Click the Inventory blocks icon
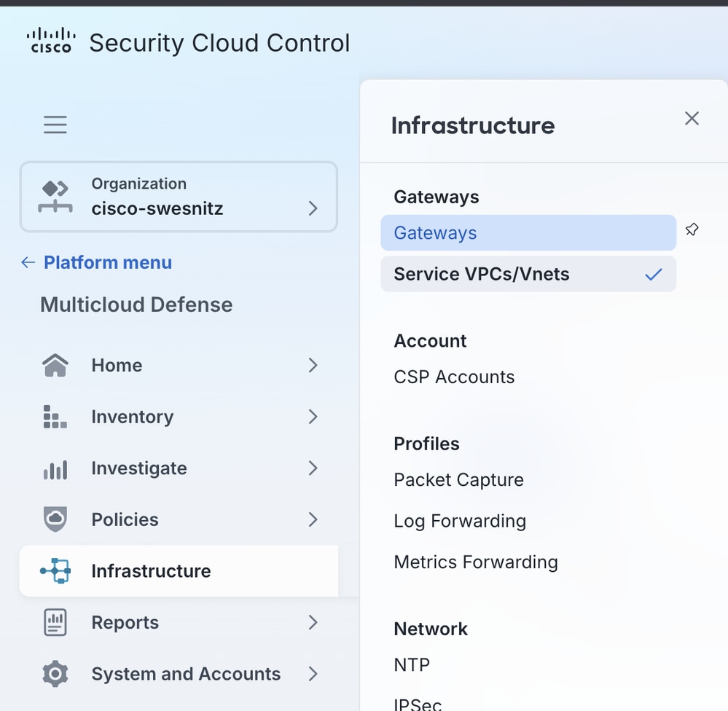728x711 pixels. tap(55, 417)
